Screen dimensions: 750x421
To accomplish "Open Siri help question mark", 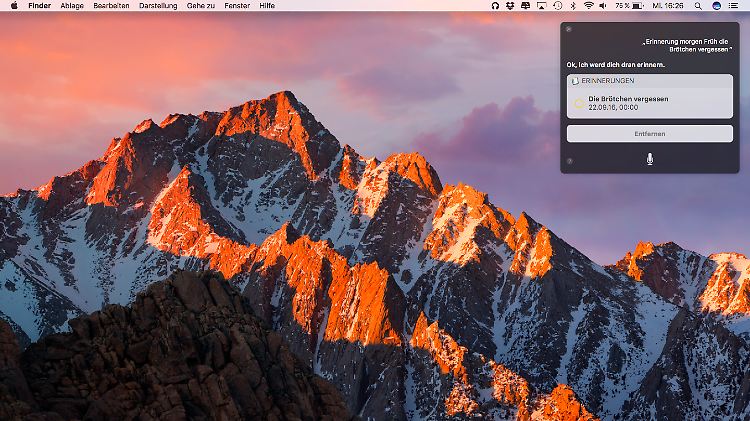I will [569, 161].
